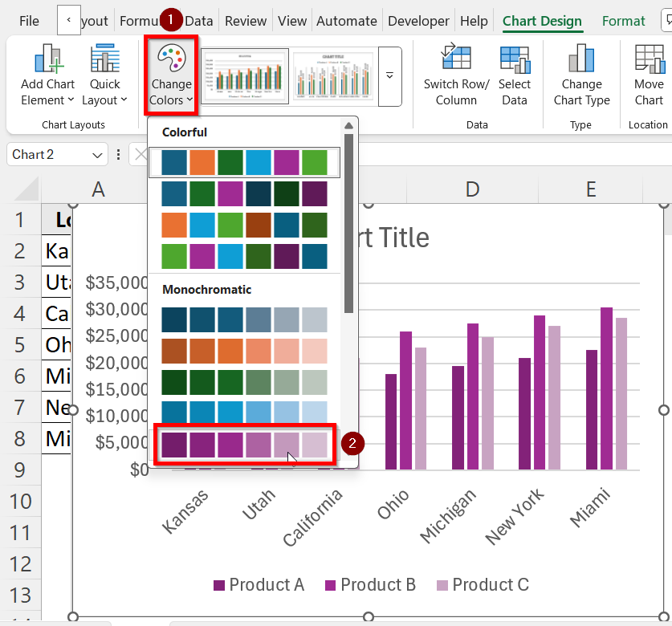Click the Move Chart icon
The image size is (672, 626).
649,59
